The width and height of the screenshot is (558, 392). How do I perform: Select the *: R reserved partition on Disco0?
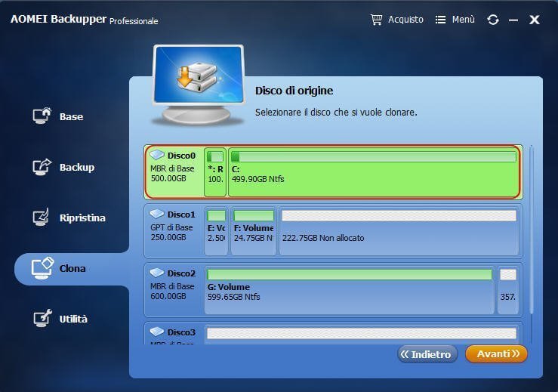point(215,172)
